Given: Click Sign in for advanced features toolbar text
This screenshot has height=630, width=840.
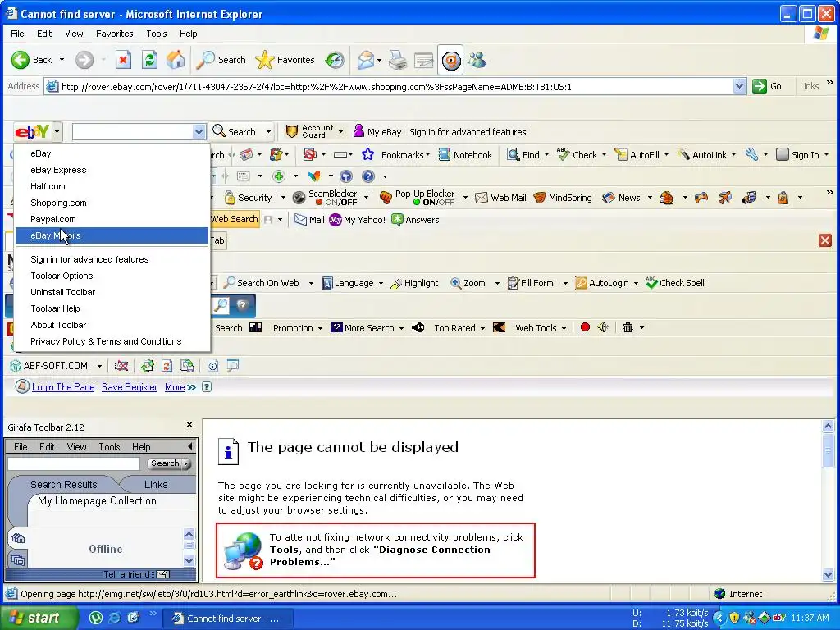Looking at the screenshot, I should 468,132.
